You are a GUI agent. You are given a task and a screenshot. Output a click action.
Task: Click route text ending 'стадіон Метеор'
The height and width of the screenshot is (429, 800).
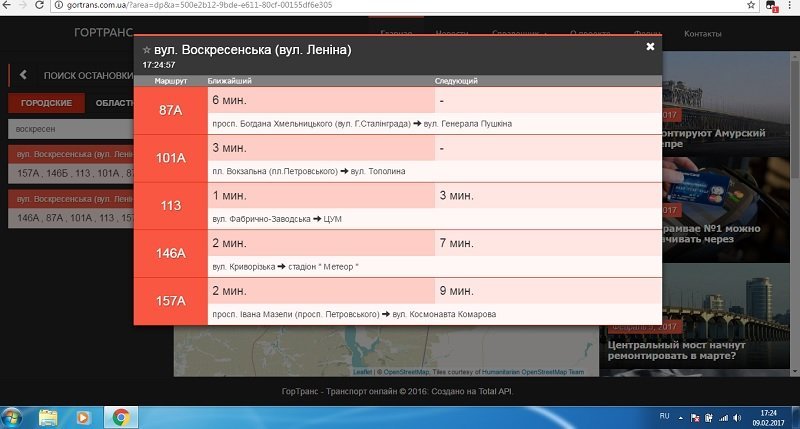coord(285,267)
